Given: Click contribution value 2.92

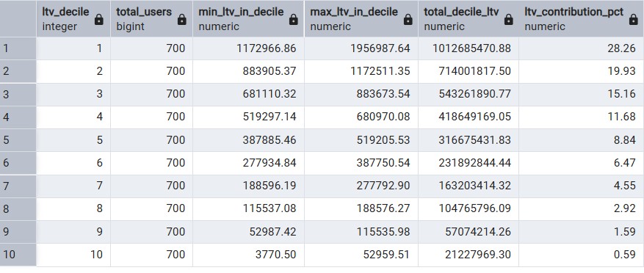Looking at the screenshot, I should [x=625, y=209].
